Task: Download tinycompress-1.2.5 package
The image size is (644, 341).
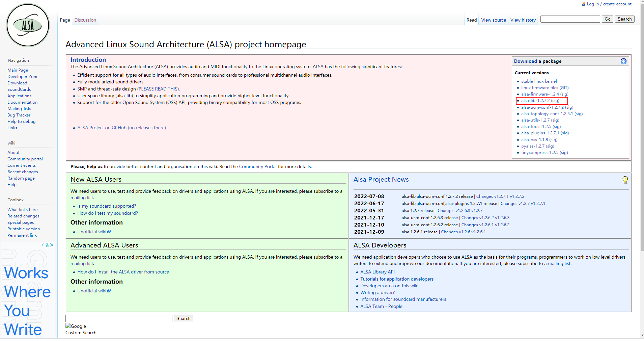Action: tap(540, 153)
